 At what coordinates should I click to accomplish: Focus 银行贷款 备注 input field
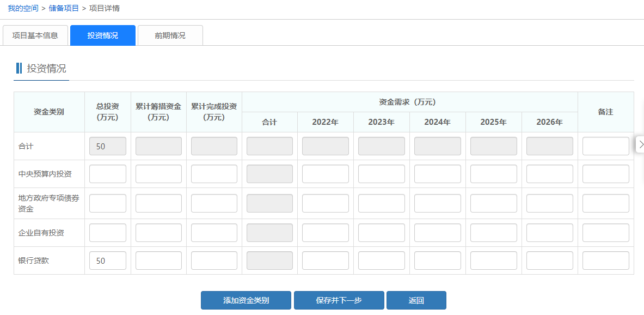[x=605, y=261]
